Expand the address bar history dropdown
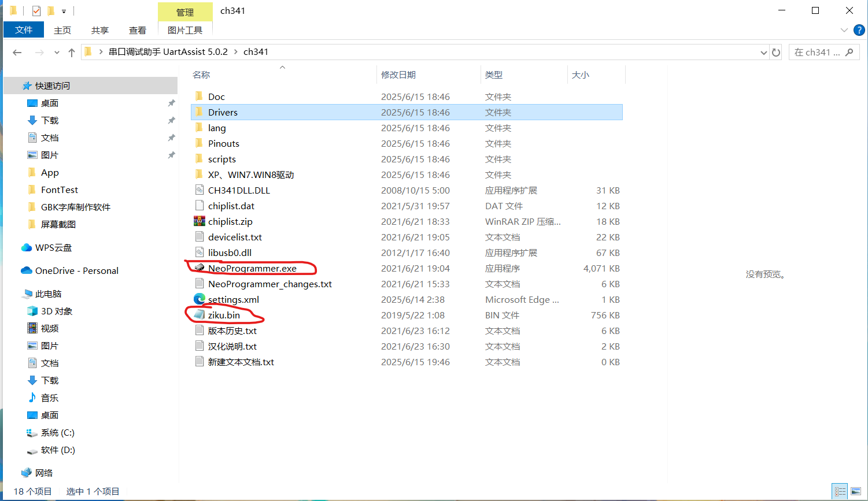 tap(763, 51)
